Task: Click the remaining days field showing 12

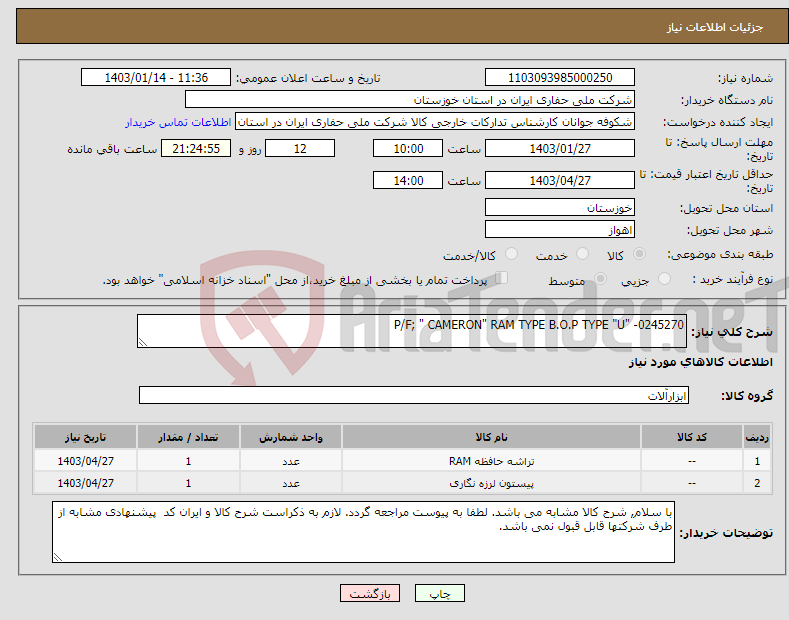Action: pos(300,148)
